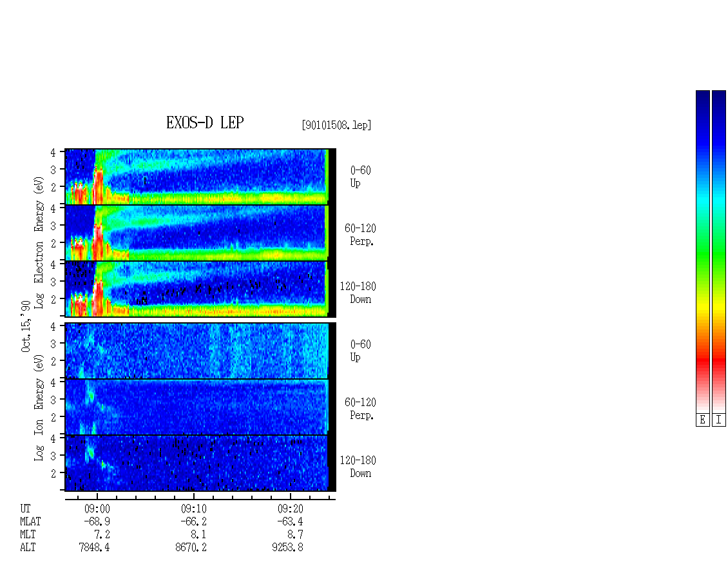Click the MLAT row label
728x564 pixels.
click(31, 521)
